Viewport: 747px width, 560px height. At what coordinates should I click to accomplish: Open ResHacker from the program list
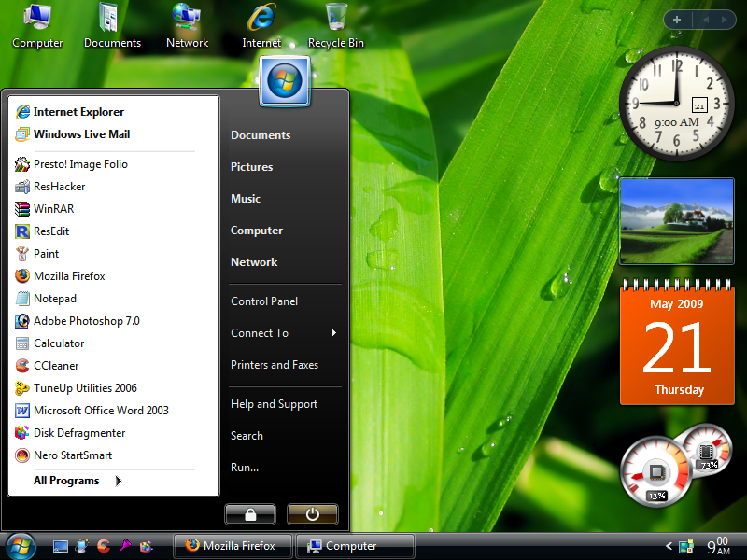[x=113, y=187]
